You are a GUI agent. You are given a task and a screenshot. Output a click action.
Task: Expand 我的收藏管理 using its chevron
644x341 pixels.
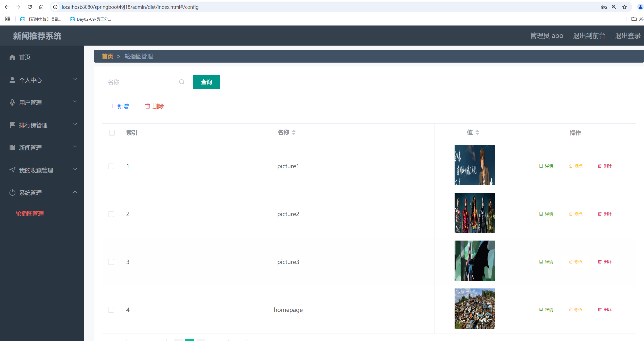click(x=75, y=169)
